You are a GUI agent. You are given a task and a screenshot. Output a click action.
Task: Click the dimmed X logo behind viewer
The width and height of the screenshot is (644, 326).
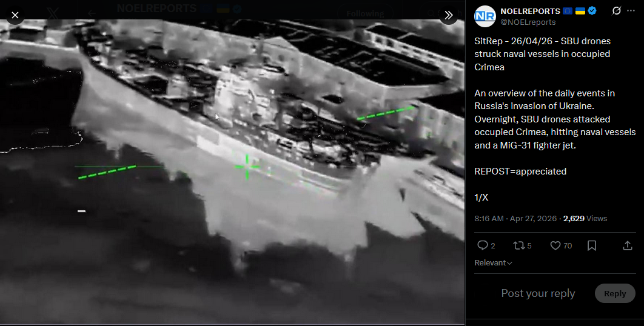tap(53, 13)
